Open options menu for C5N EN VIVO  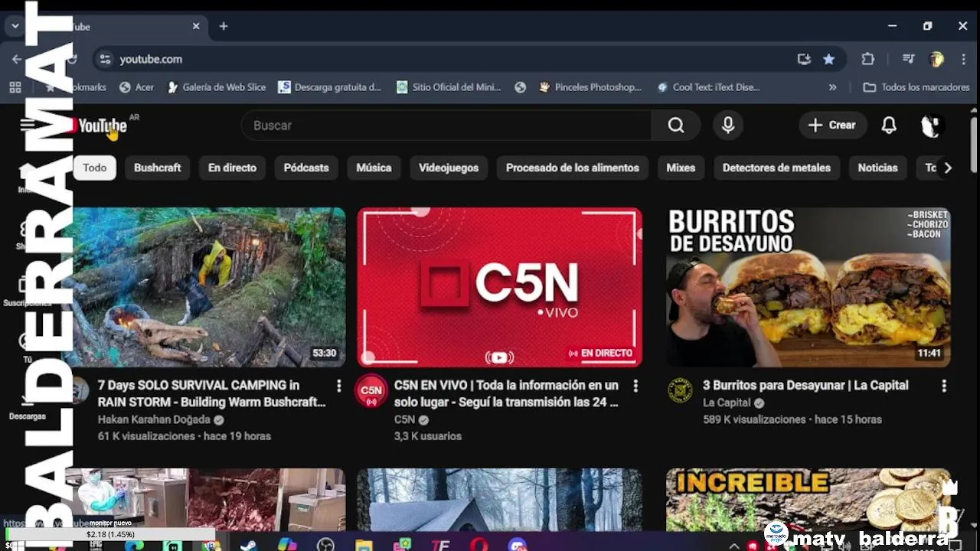(635, 386)
